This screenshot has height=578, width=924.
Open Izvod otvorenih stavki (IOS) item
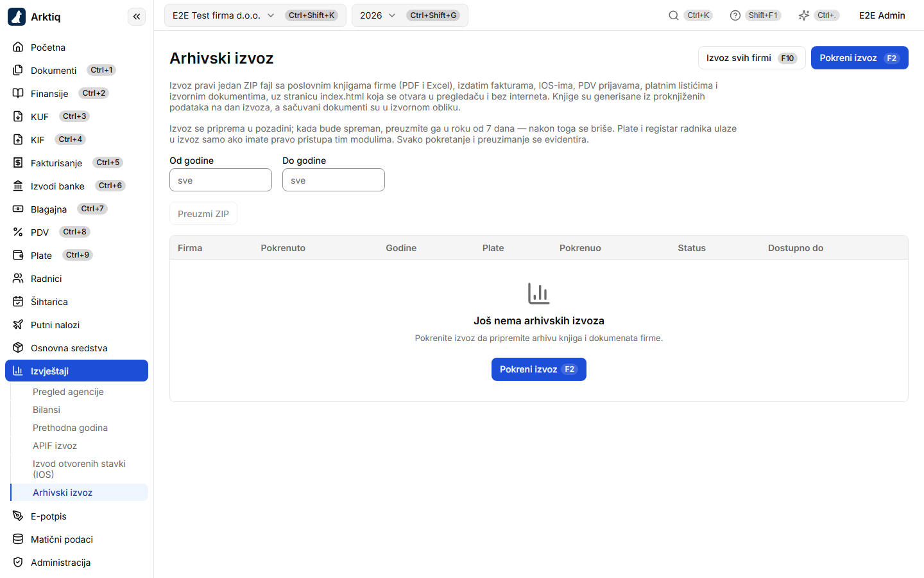[79, 469]
